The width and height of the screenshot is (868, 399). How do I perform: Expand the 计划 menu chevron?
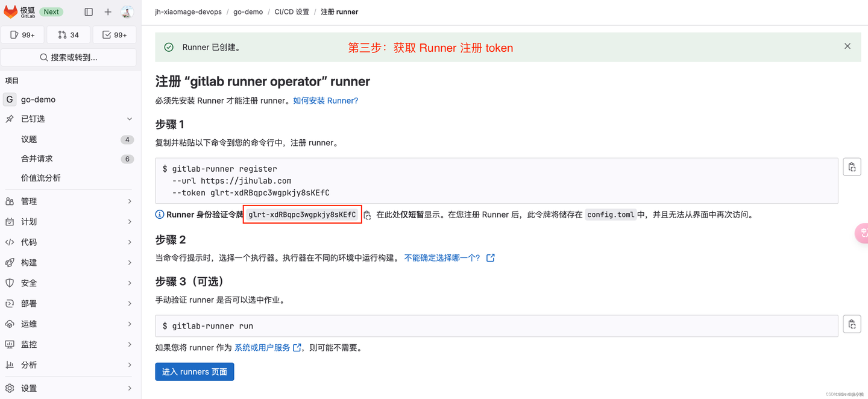(130, 222)
